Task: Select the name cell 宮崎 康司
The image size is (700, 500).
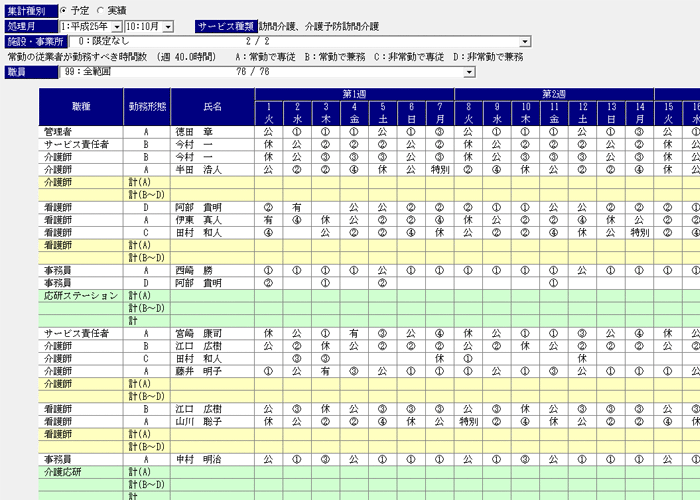Action: [x=212, y=333]
